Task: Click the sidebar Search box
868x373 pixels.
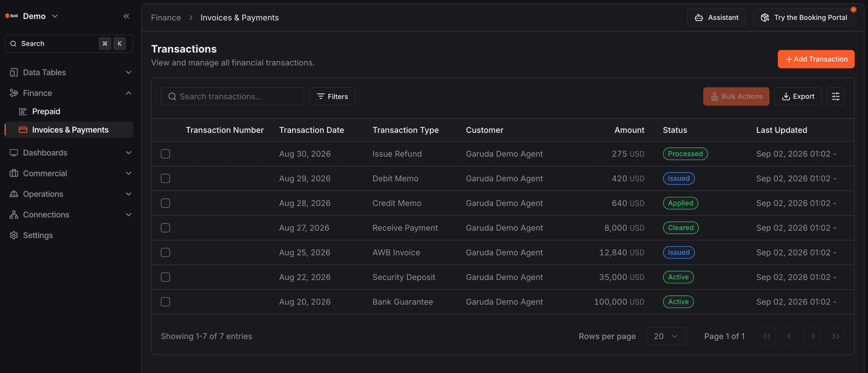Action: point(69,44)
